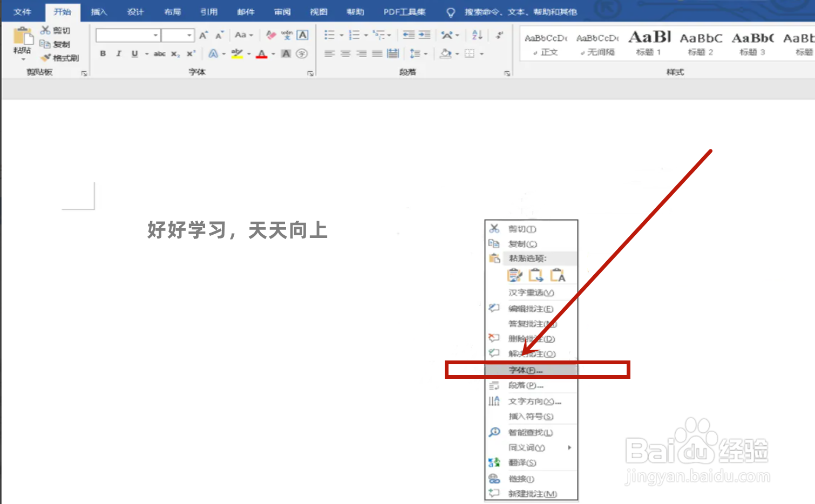The width and height of the screenshot is (815, 504).
Task: Switch to the 审阅 tab
Action: pyautogui.click(x=282, y=12)
